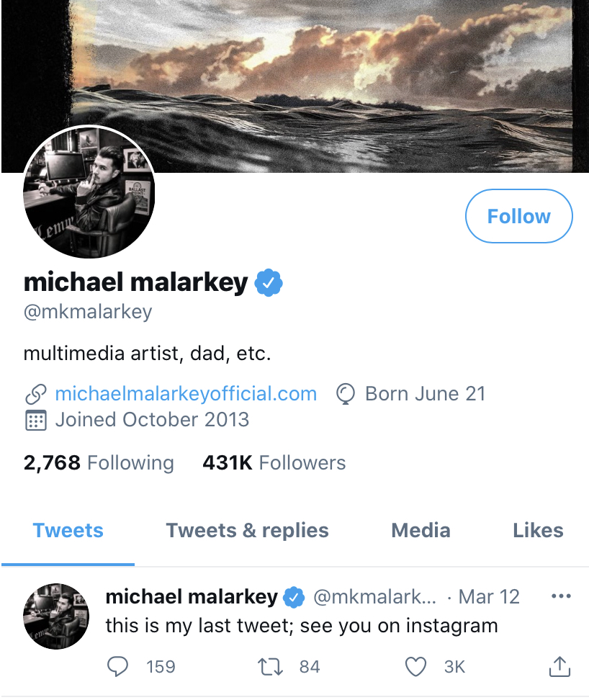Click the balloon birthday icon
Screen dimensions: 589x700
point(346,394)
